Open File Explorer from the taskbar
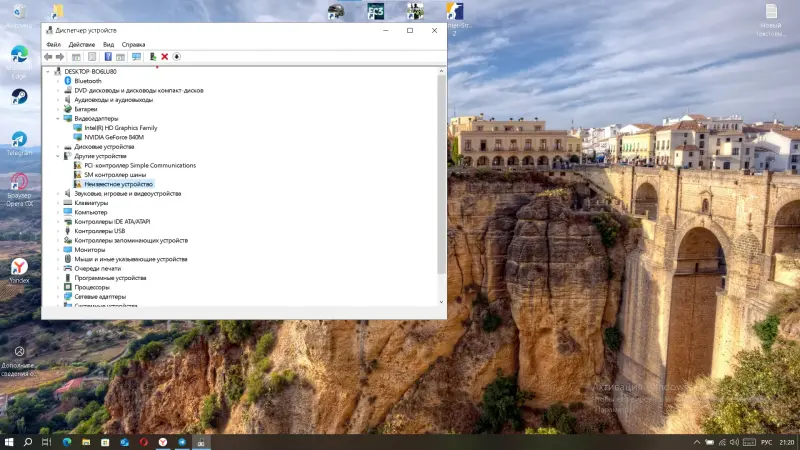This screenshot has width=800, height=450. (x=86, y=442)
